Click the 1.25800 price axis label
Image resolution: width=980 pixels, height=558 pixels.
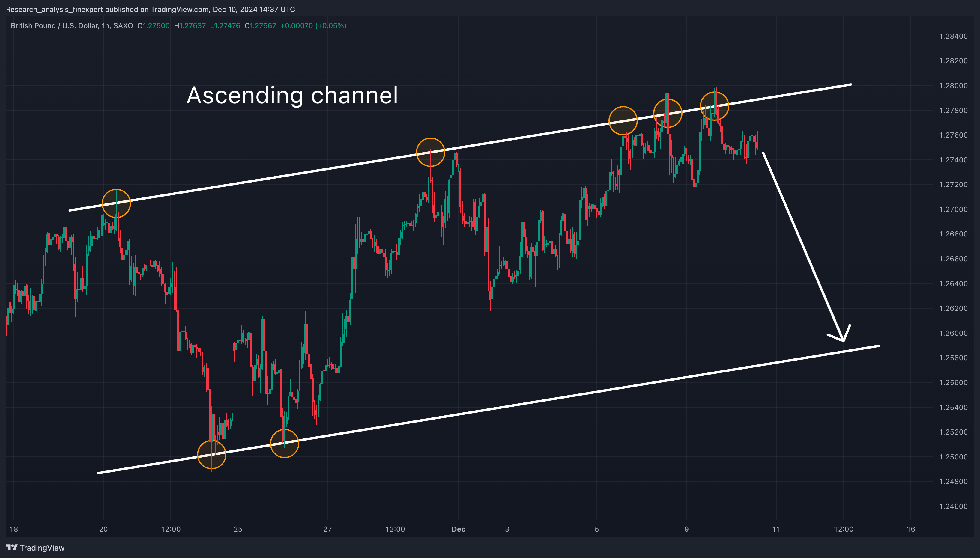[953, 358]
